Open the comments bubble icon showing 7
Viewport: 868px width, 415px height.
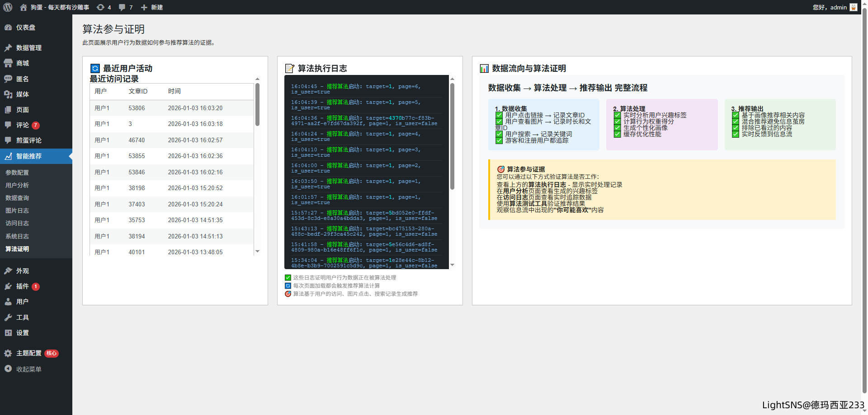122,7
